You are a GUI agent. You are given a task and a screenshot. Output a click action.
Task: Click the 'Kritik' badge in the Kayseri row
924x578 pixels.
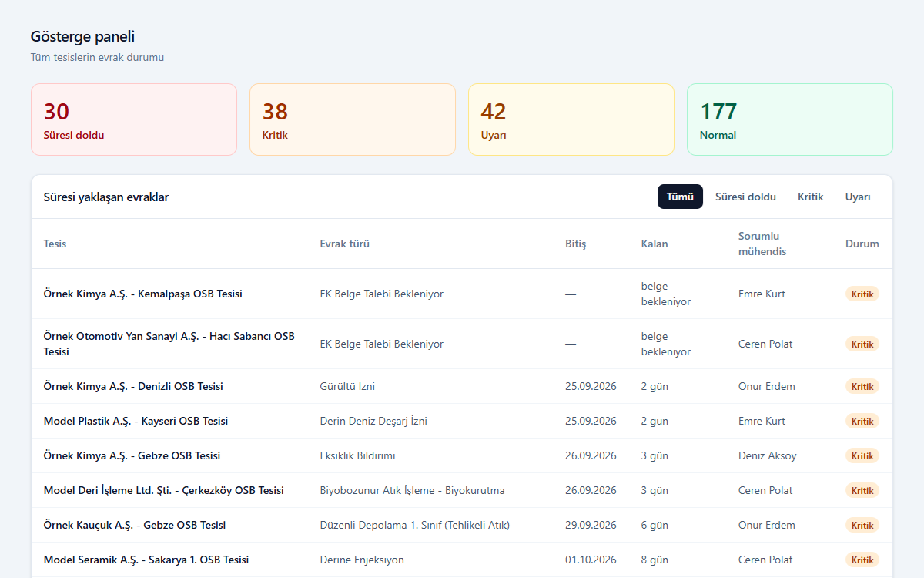pyautogui.click(x=862, y=421)
